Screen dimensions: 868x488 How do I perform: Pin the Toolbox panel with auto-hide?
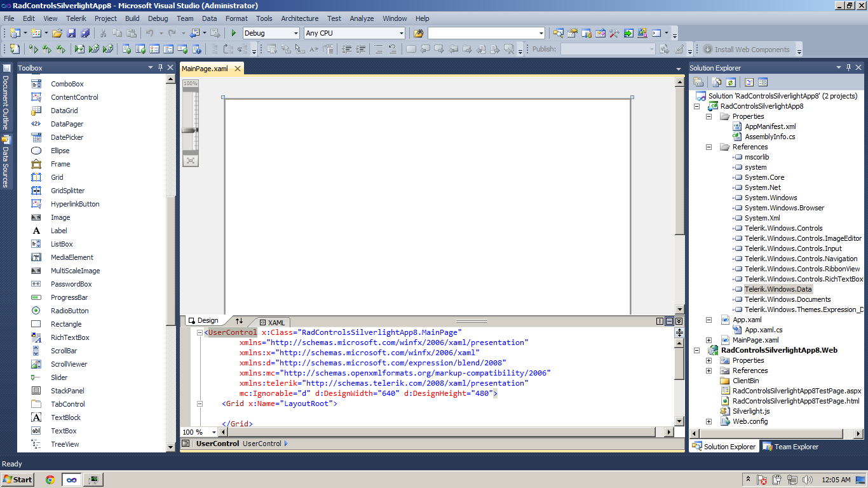(161, 67)
